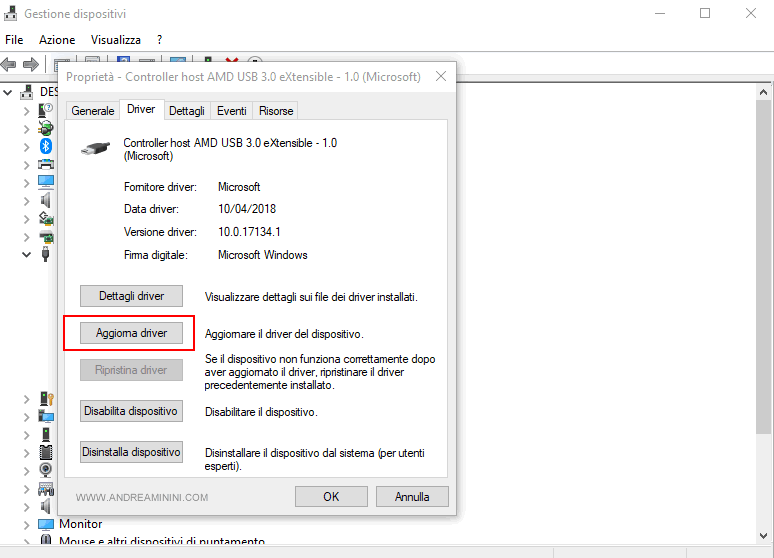
Task: Click the Disabilita dispositivo button
Action: pyautogui.click(x=131, y=411)
